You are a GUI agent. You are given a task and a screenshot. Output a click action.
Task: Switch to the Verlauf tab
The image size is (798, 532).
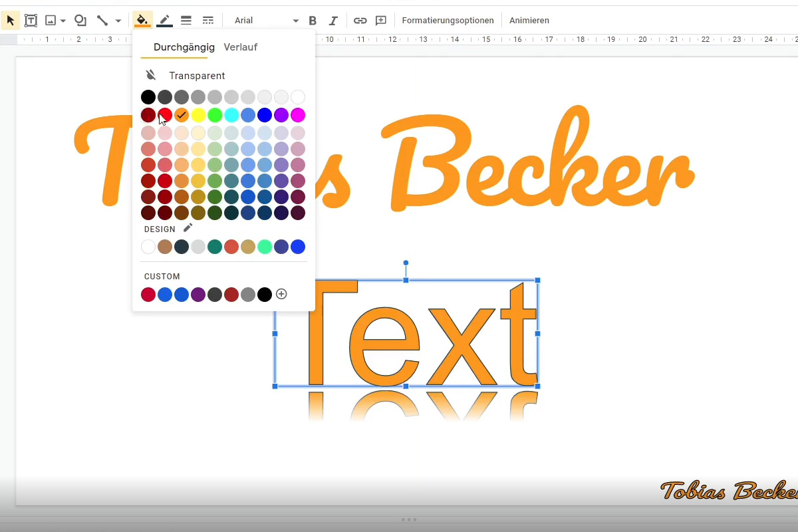coord(241,47)
